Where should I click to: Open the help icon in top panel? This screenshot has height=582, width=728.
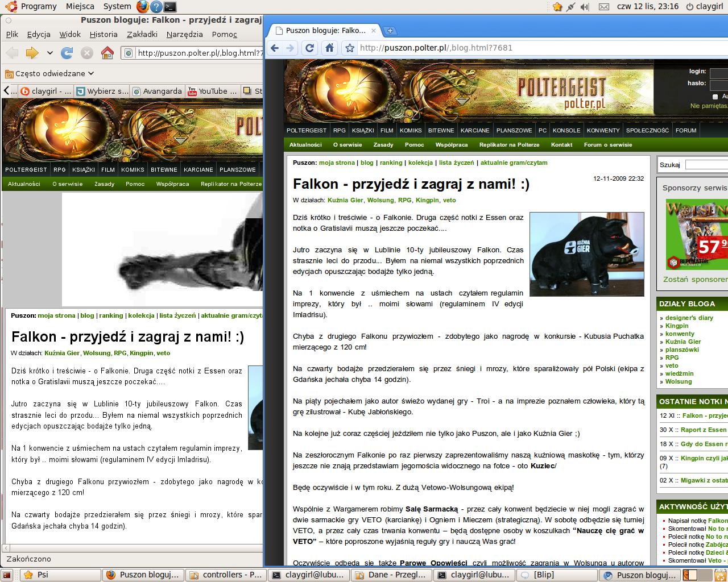click(156, 6)
